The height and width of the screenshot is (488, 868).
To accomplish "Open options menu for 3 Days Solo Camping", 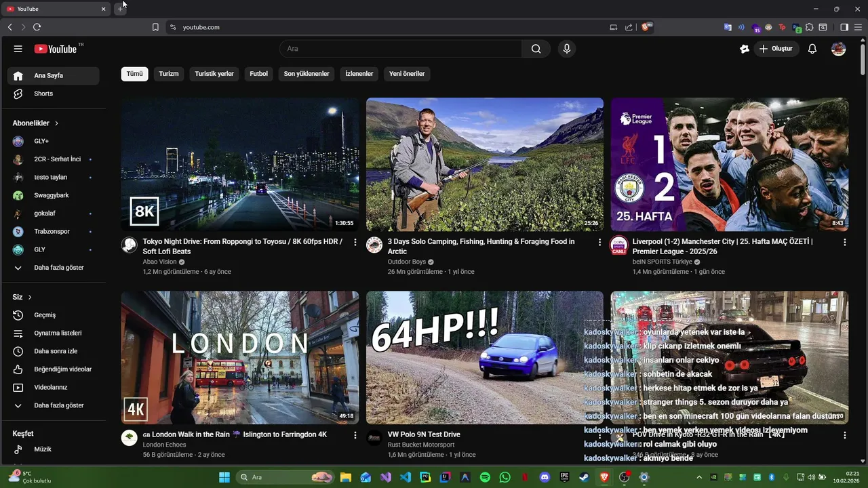I will (x=599, y=242).
